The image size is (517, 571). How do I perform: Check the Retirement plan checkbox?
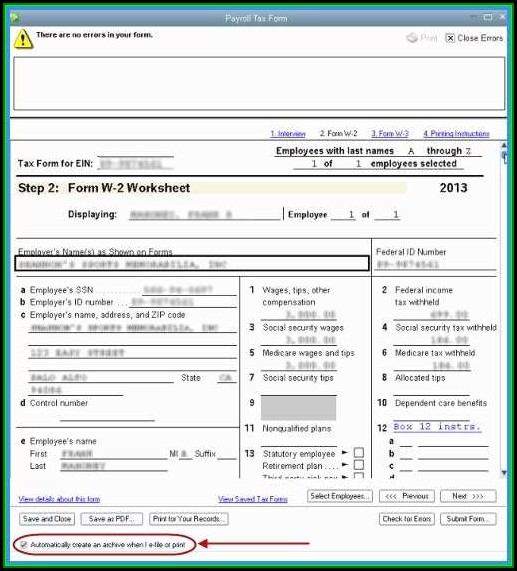[359, 465]
